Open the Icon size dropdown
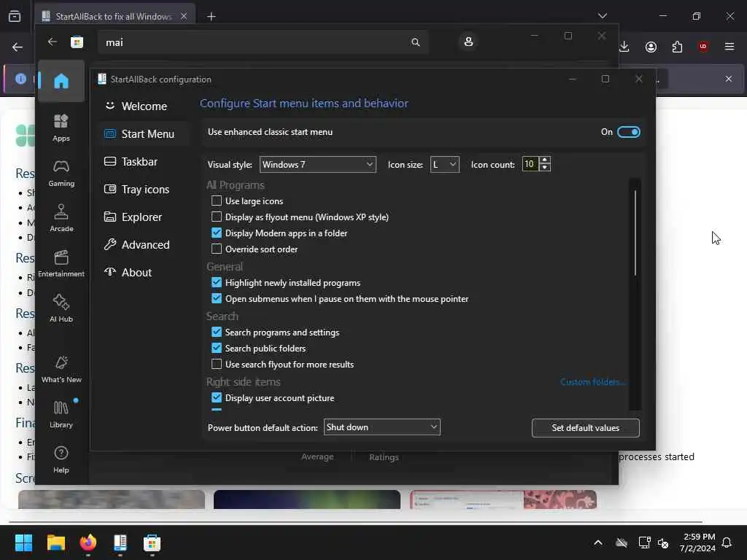Screen dimensions: 747x560 click(x=444, y=164)
